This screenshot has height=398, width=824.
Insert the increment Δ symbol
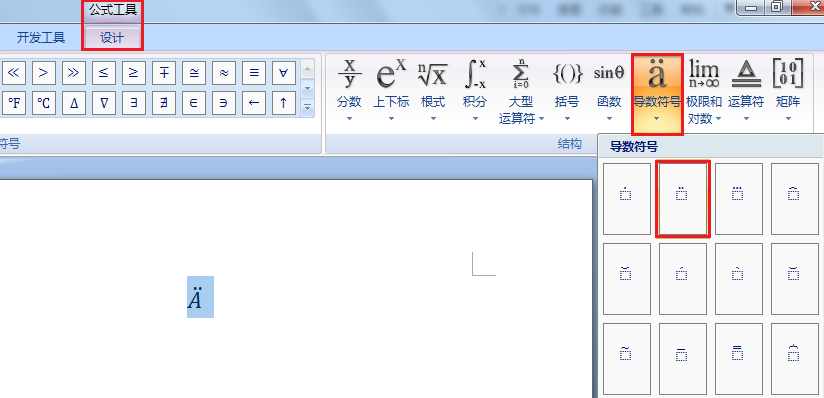[x=74, y=103]
